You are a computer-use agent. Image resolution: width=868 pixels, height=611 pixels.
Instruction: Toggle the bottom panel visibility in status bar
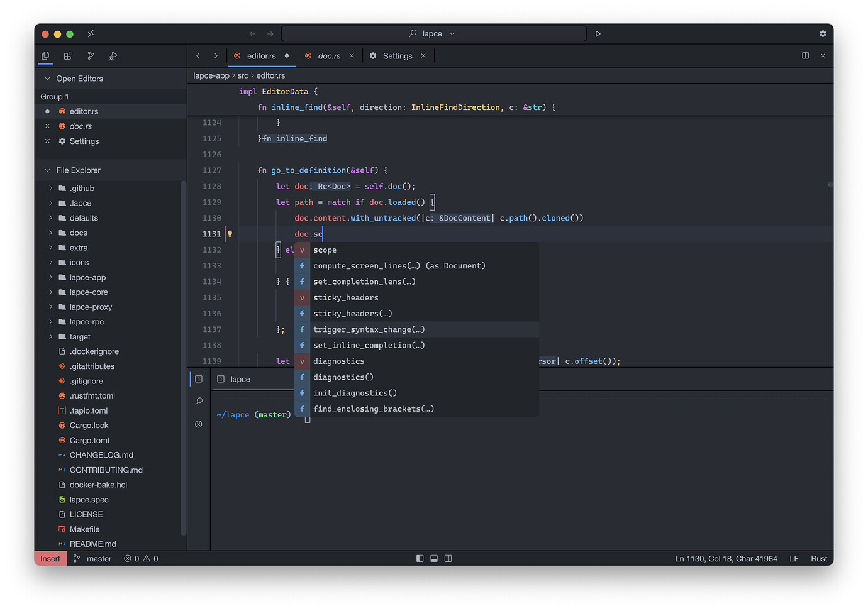(434, 559)
